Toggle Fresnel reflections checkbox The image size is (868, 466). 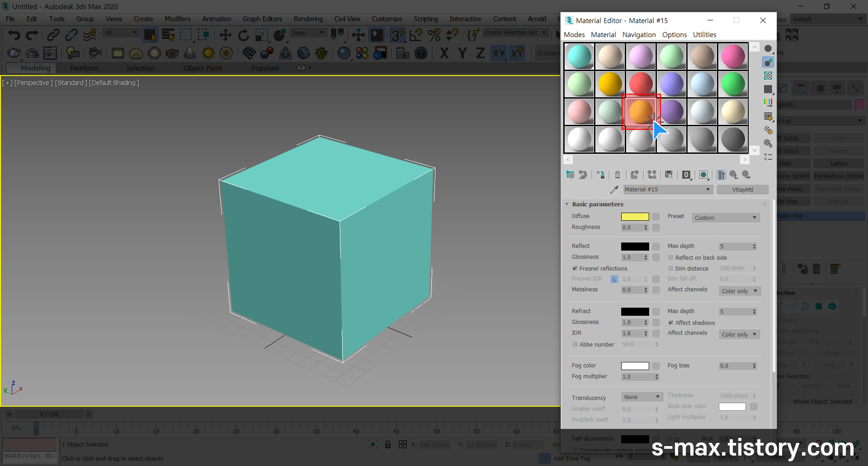(x=575, y=268)
